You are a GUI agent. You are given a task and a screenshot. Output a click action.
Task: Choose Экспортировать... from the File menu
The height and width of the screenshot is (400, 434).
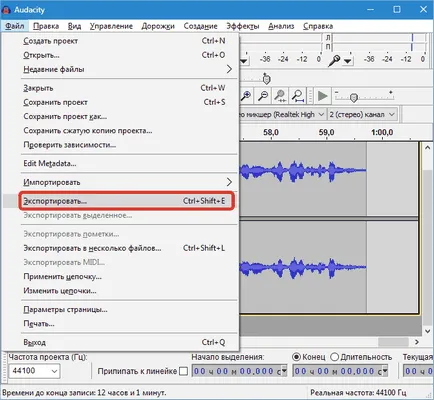click(127, 201)
